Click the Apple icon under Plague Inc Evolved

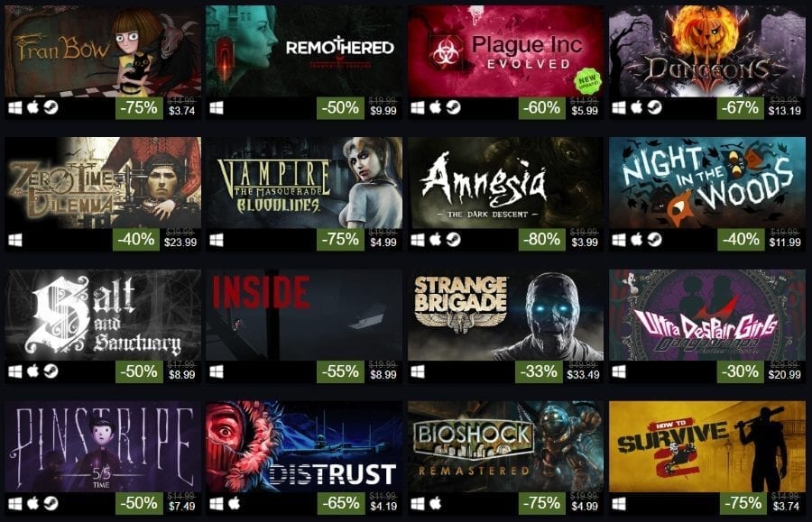(x=436, y=107)
